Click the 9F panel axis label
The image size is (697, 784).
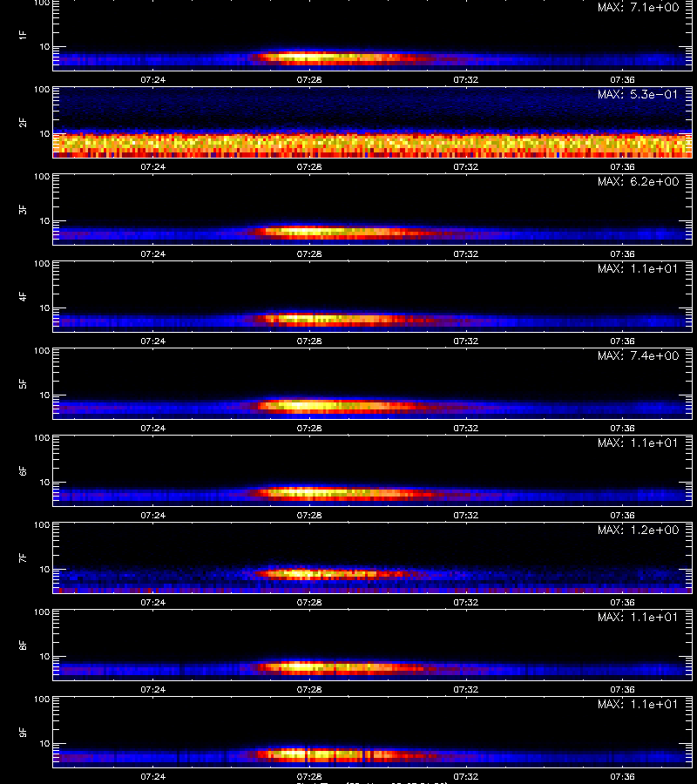coord(23,733)
